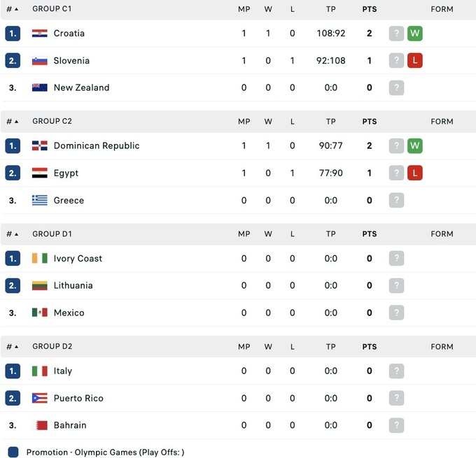This screenshot has width=476, height=458.
Task: Sort Group C2 by rank column
Action: click(x=13, y=122)
